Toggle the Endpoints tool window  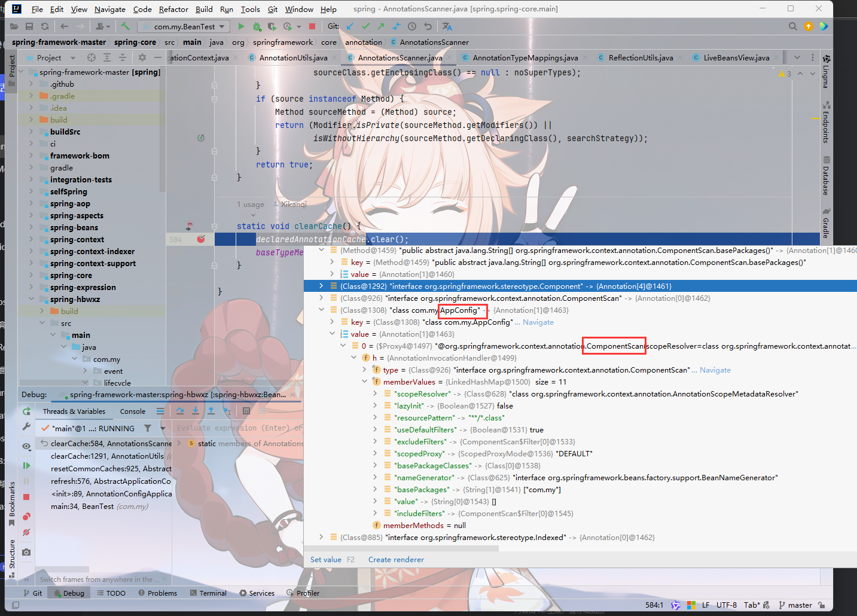tap(826, 123)
